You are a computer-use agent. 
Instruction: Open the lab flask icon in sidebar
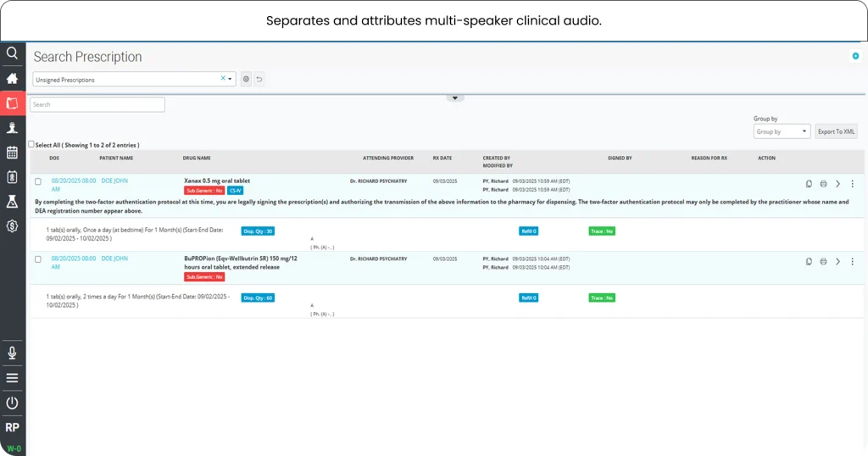[x=12, y=202]
